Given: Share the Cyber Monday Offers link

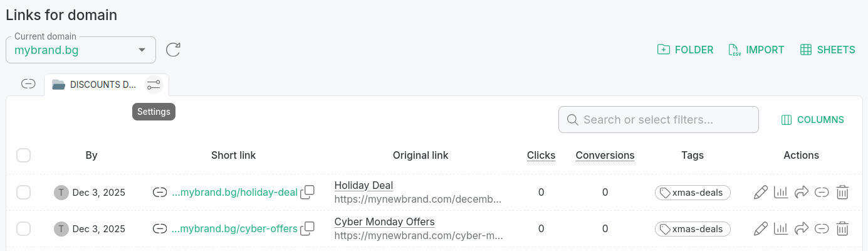Looking at the screenshot, I should [801, 229].
